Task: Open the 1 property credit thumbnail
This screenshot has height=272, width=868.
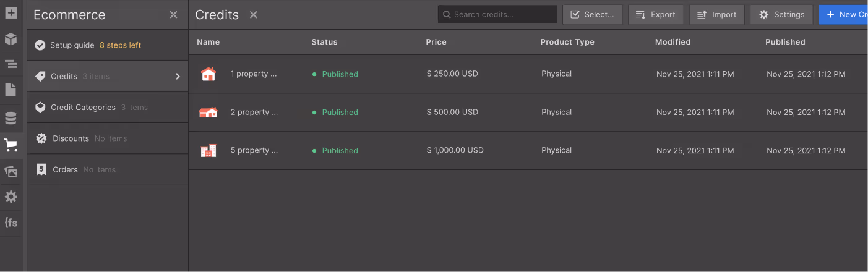Action: [x=209, y=74]
